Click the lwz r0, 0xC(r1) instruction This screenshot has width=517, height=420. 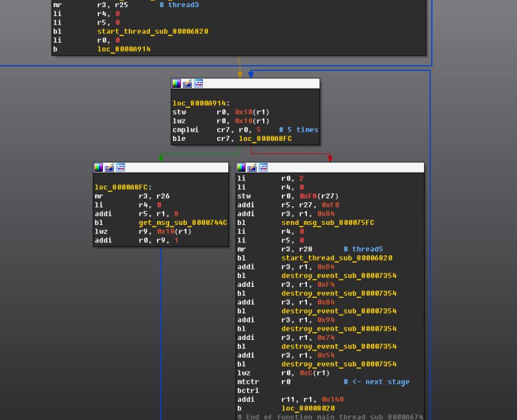(x=284, y=373)
